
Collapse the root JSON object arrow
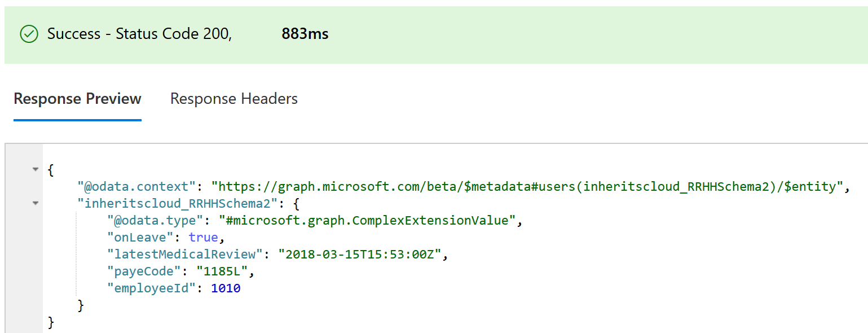36,169
